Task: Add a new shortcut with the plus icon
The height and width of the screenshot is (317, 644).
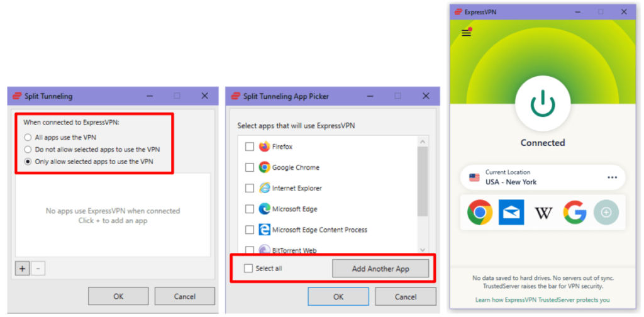Action: [606, 213]
